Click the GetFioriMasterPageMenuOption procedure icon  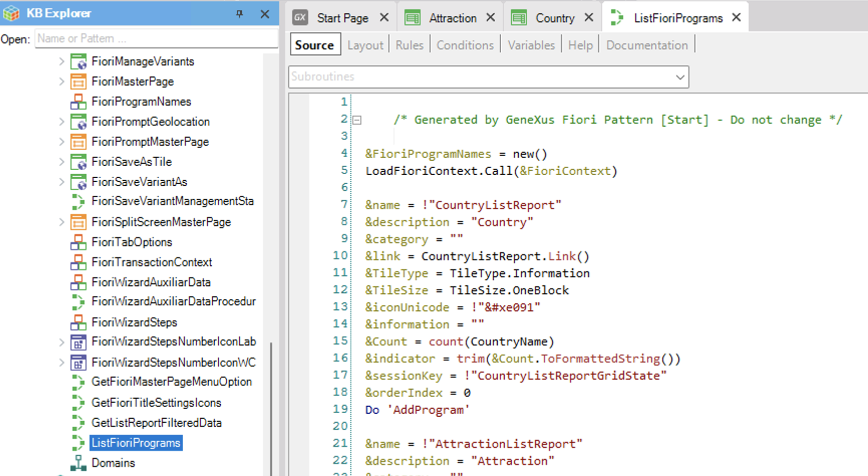pos(78,382)
